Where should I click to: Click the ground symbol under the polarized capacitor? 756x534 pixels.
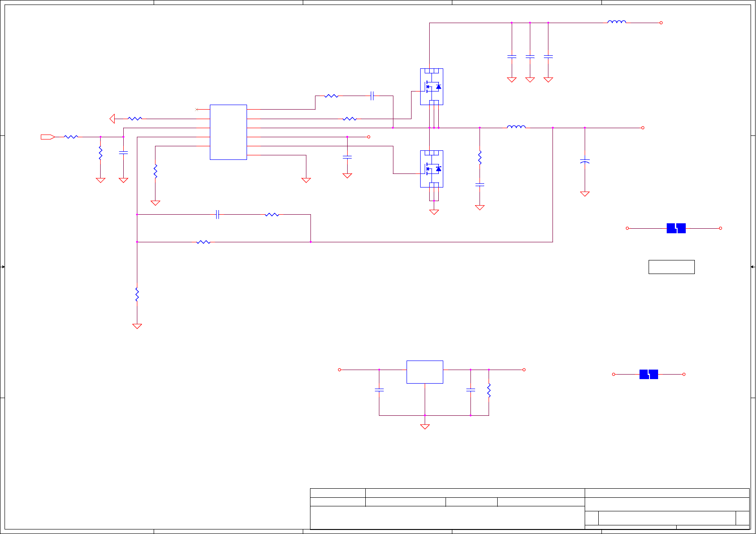pos(585,194)
